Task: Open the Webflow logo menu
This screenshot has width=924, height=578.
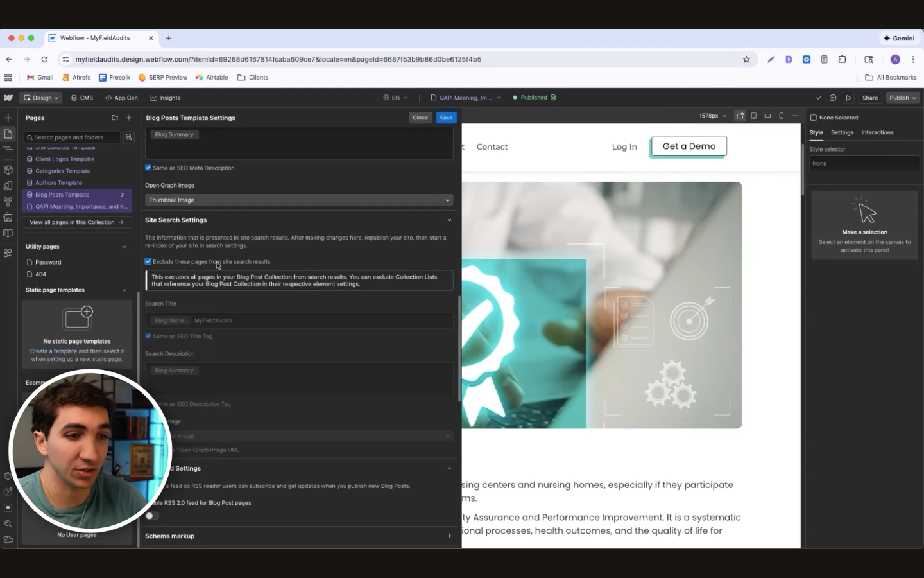Action: pyautogui.click(x=8, y=98)
